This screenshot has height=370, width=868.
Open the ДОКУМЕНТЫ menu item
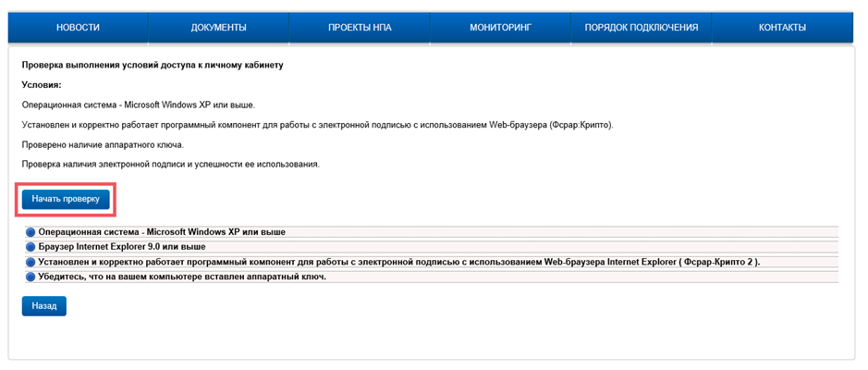[x=219, y=28]
